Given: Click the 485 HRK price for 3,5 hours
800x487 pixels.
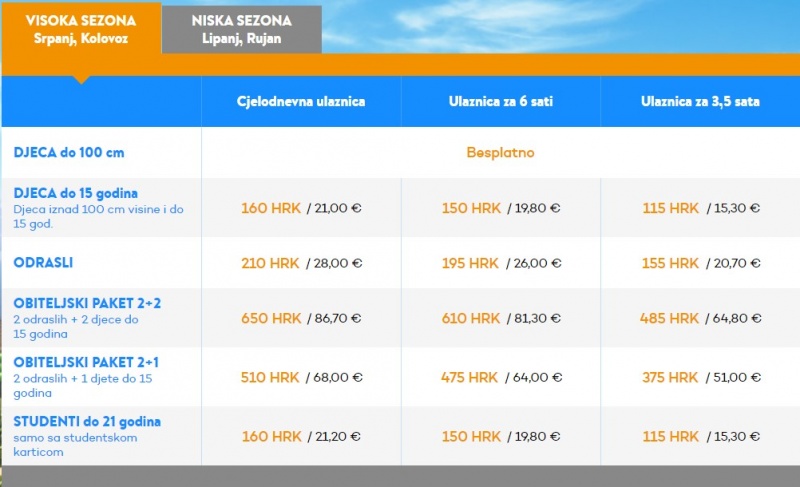Looking at the screenshot, I should click(x=670, y=318).
